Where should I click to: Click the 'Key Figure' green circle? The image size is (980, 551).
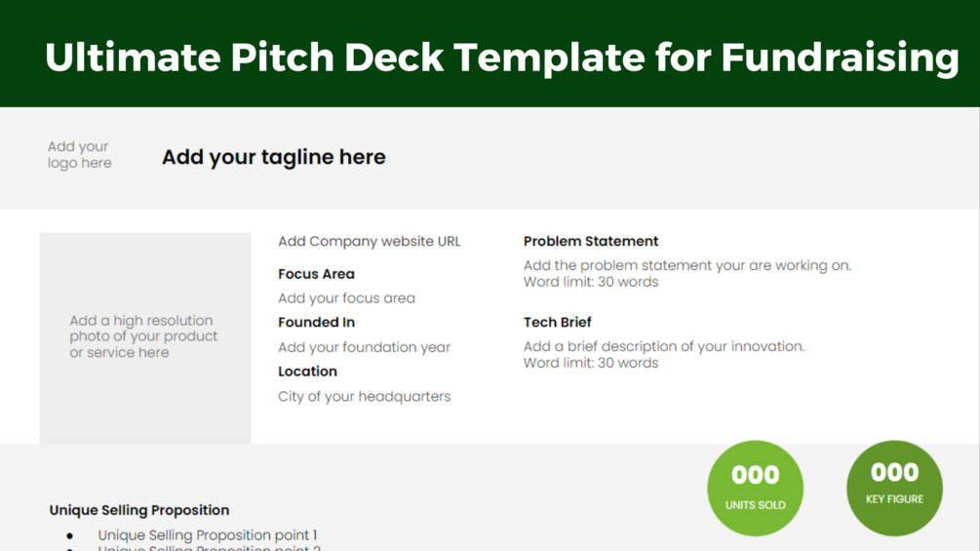(x=894, y=487)
